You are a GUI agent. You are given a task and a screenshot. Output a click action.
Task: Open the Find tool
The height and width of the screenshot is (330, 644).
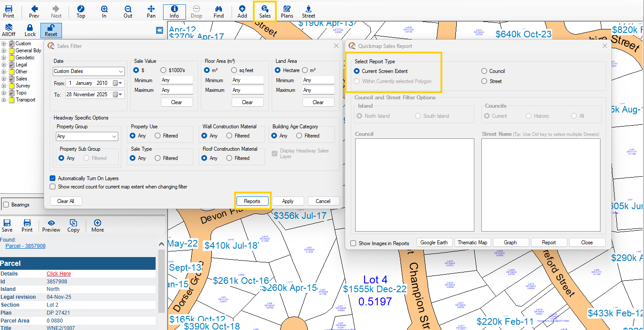point(218,11)
